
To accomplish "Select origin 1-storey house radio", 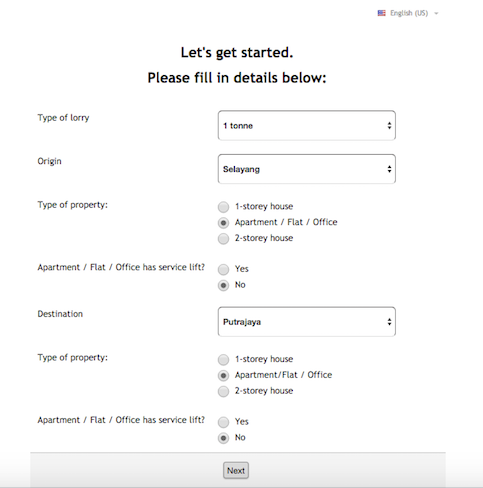I will point(223,207).
